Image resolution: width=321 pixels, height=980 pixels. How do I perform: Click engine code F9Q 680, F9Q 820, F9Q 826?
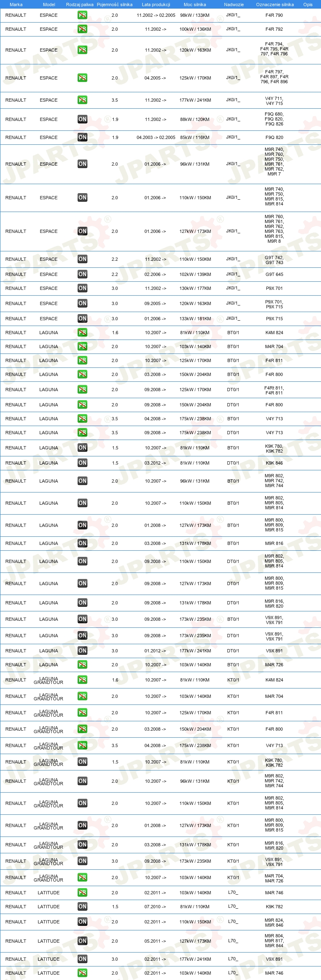pos(274,119)
